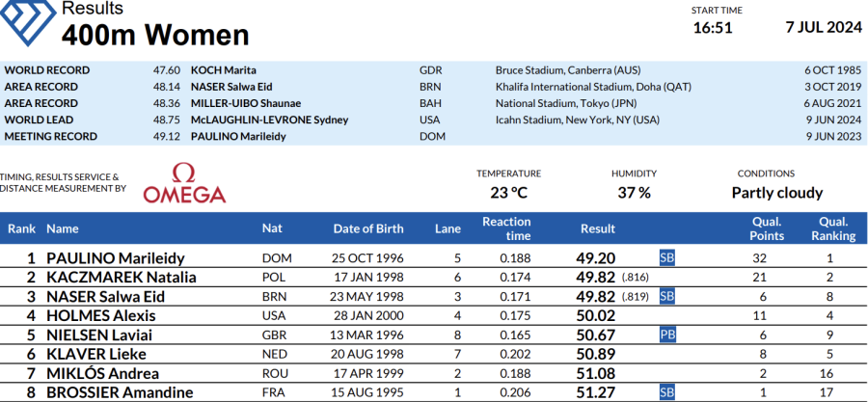Click MIKLÓS Andrea in the results
This screenshot has height=402, width=868.
(x=103, y=373)
